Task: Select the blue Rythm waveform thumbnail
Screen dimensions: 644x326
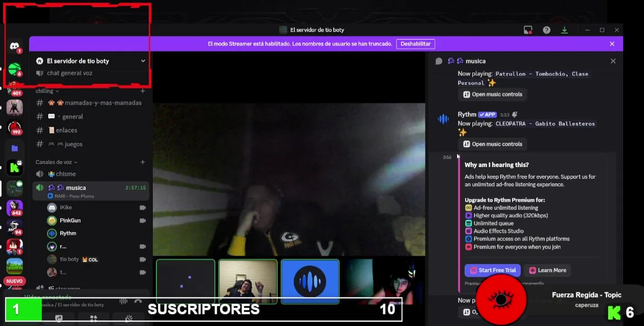Action: coord(310,282)
